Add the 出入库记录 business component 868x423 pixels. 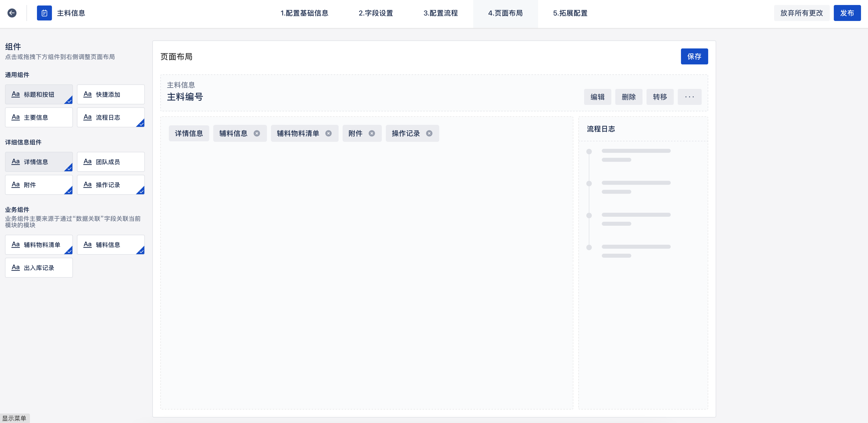tap(39, 268)
